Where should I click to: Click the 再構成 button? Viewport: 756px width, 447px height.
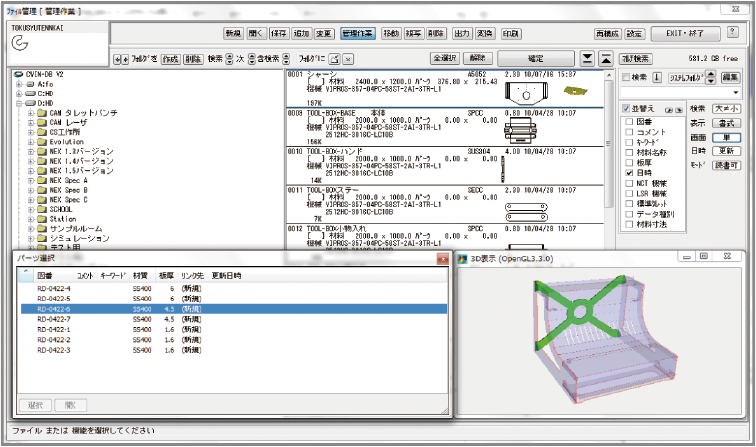[x=608, y=33]
